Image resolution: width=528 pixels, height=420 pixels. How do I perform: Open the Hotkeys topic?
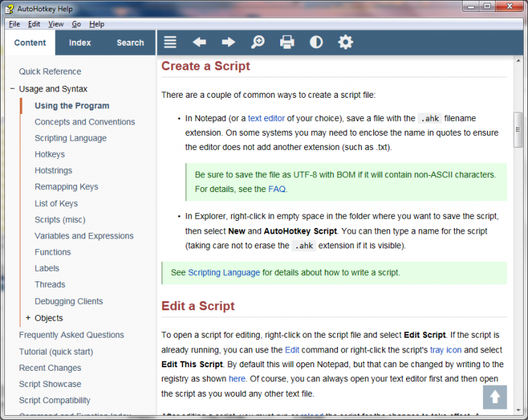49,154
